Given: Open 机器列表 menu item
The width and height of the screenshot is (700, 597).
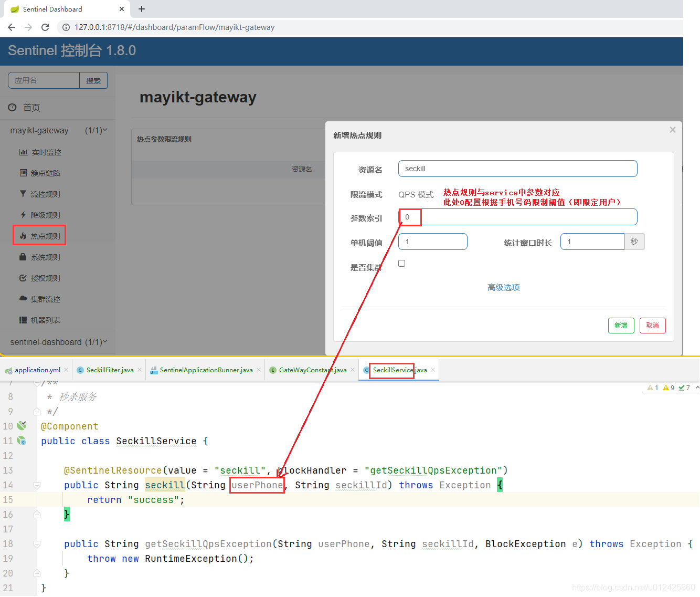Looking at the screenshot, I should (46, 320).
